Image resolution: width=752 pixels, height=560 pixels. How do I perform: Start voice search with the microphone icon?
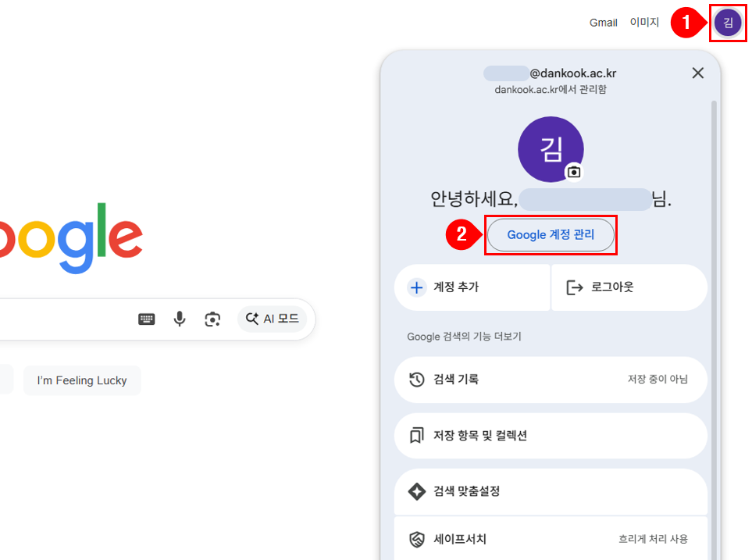pos(180,319)
